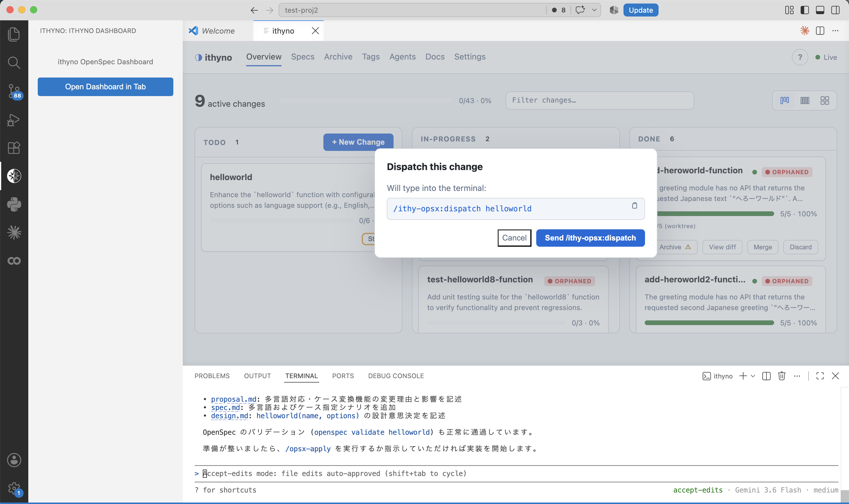Kill the terminal with trash icon
The height and width of the screenshot is (504, 849).
pos(782,376)
